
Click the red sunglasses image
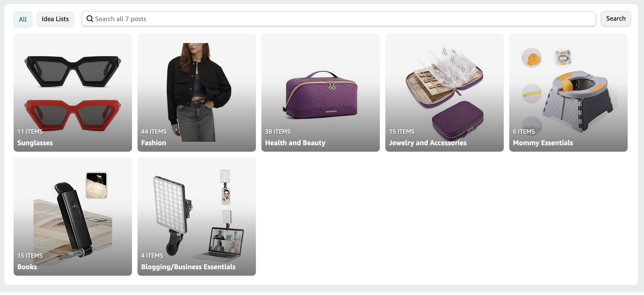click(x=73, y=115)
